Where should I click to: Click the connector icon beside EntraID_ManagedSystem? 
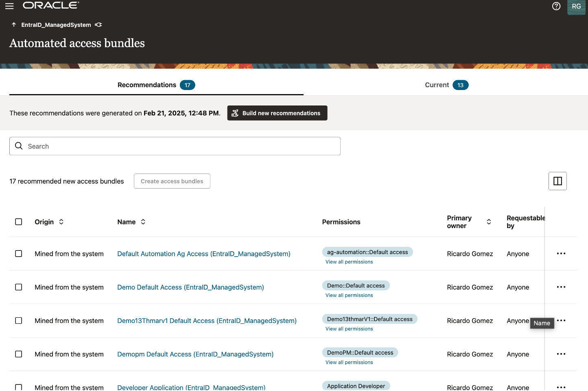(98, 24)
